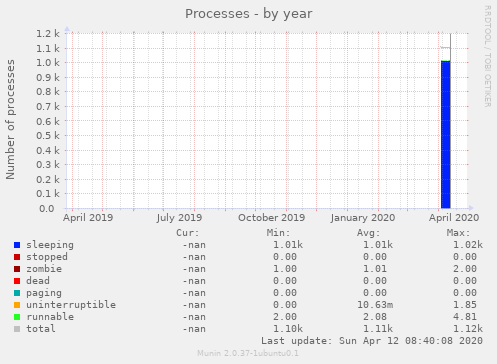This screenshot has width=497, height=364.
Task: Click the zombie row Avg value 1.01
Action: (375, 269)
